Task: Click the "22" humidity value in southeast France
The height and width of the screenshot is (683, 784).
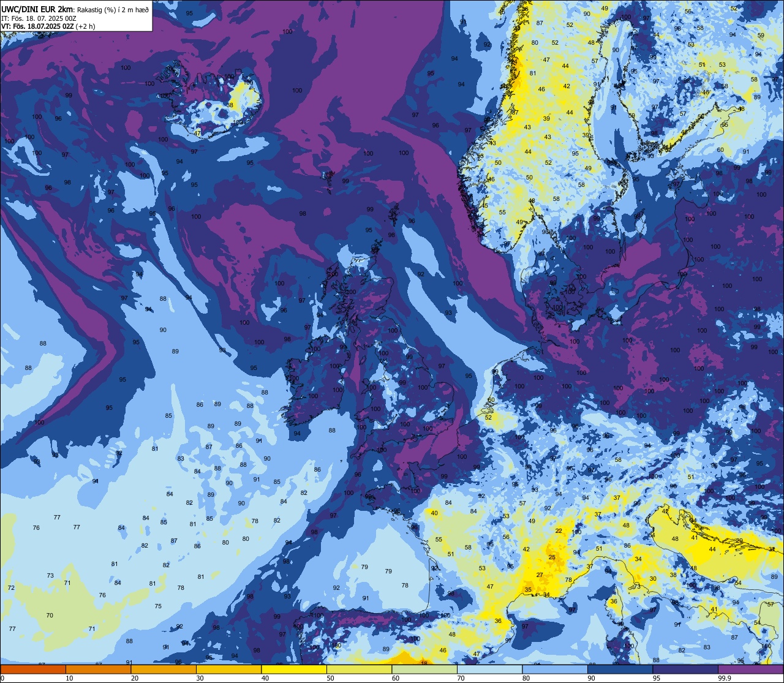Action: click(x=559, y=530)
